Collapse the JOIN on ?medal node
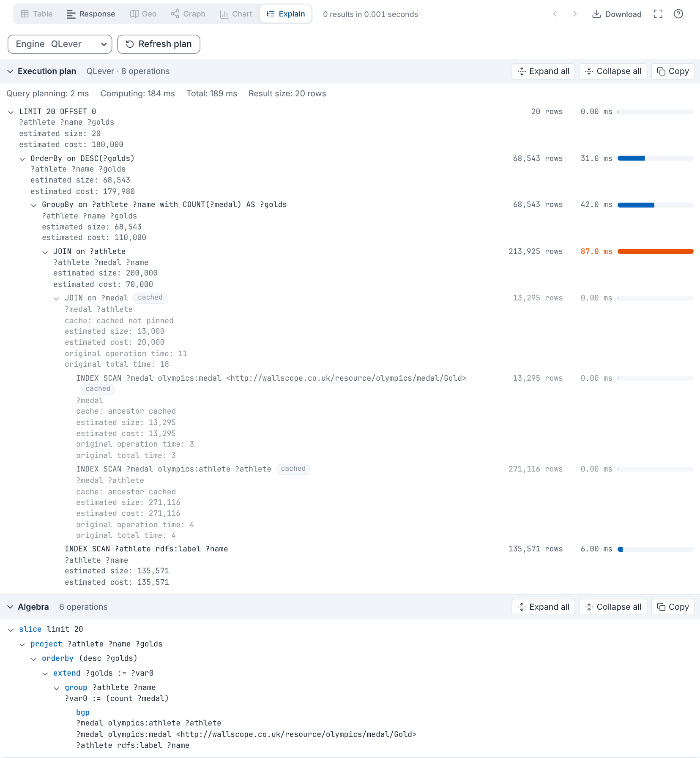The height and width of the screenshot is (758, 700). 57,299
